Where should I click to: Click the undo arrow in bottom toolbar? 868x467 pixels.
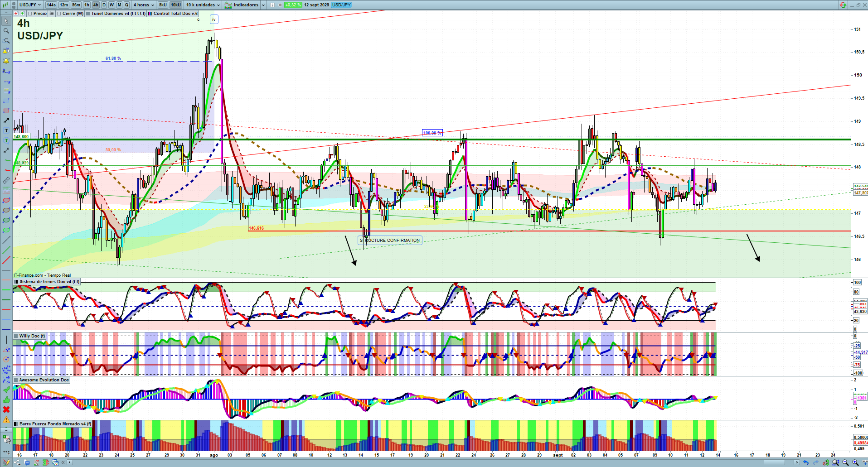click(x=805, y=462)
